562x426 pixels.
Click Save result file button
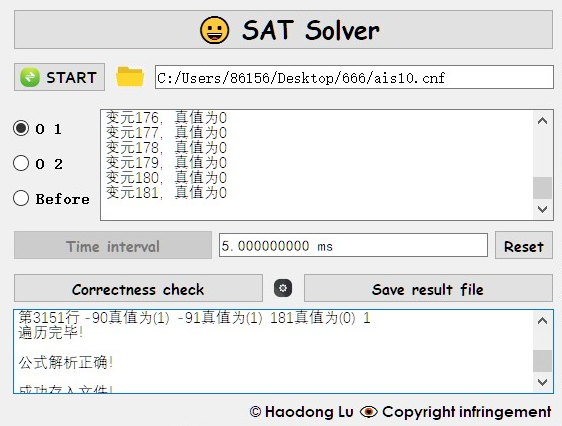pyautogui.click(x=428, y=288)
